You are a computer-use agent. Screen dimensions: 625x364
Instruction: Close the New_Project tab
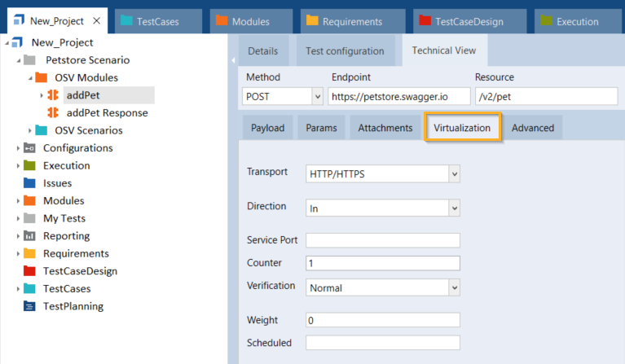click(96, 21)
